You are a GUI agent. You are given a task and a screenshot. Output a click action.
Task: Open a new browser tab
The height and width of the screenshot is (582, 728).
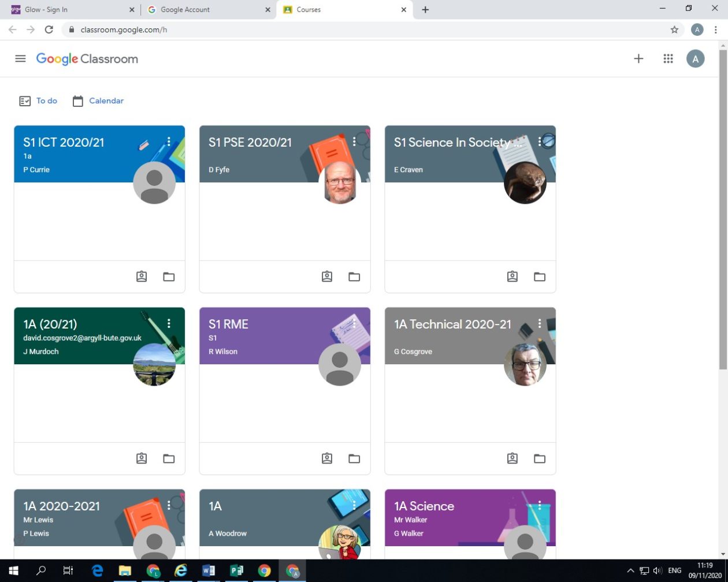click(x=425, y=10)
